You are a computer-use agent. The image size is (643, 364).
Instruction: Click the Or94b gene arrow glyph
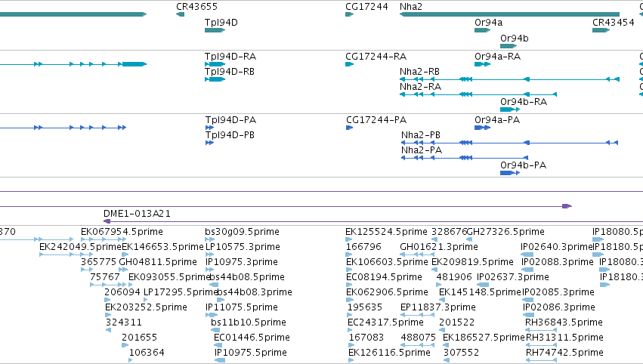click(509, 46)
